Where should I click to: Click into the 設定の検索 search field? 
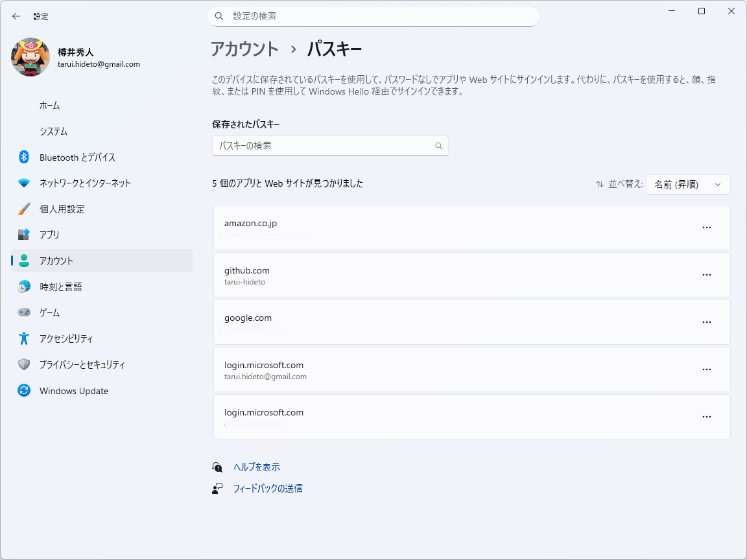[x=373, y=16]
